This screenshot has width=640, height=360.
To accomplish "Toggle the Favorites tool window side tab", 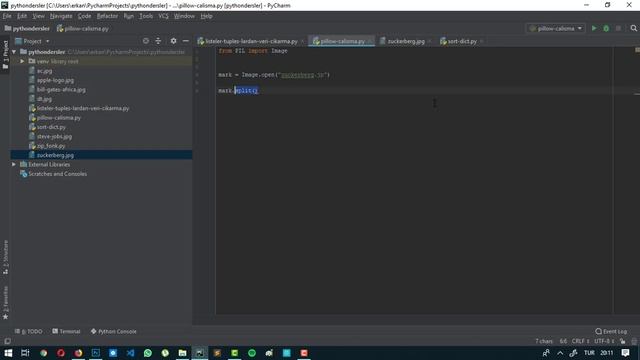I will 5,302.
